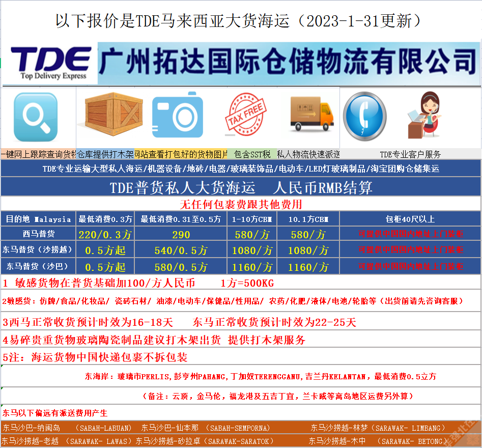Select the entry 东马沙捞越-砂拉卓 (SARAWAK-SARATOK)
The height and width of the screenshot is (448, 482).
point(205,441)
